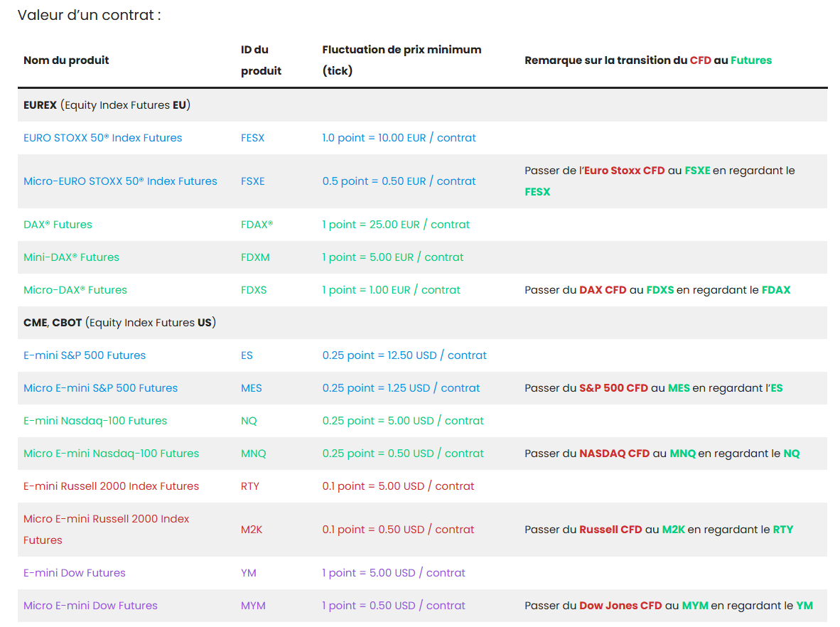Select the Micro E-mini Dow Futures link
Image resolution: width=840 pixels, height=627 pixels.
point(90,606)
